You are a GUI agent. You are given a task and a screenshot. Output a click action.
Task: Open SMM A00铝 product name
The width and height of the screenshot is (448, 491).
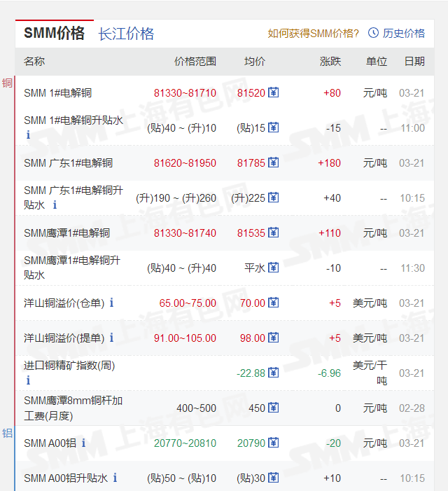point(50,443)
